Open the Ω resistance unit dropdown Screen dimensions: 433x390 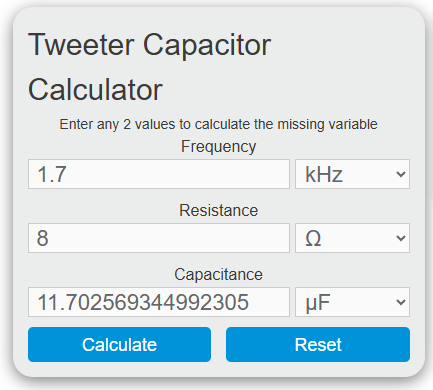click(352, 238)
